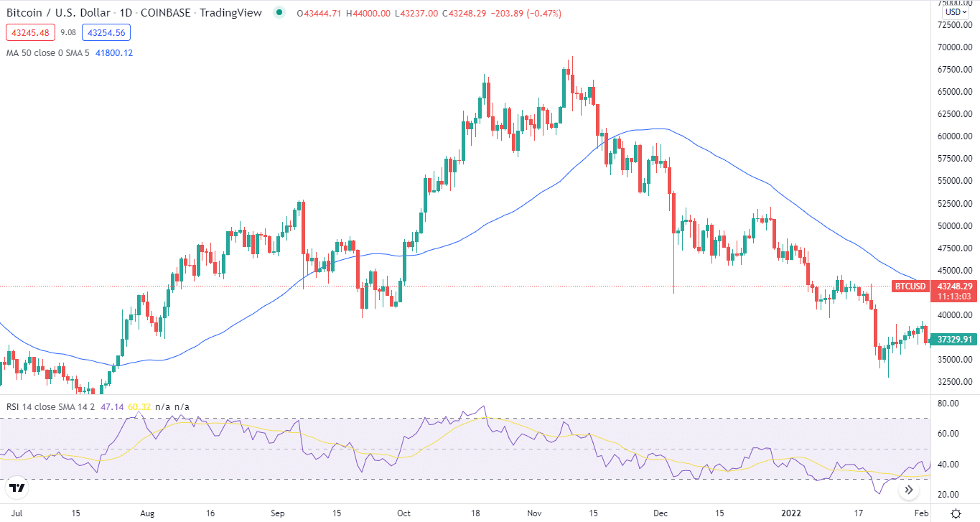Viewport: 980px width, 522px height.
Task: Click the countdown timer 11:13:03
Action: pos(954,296)
